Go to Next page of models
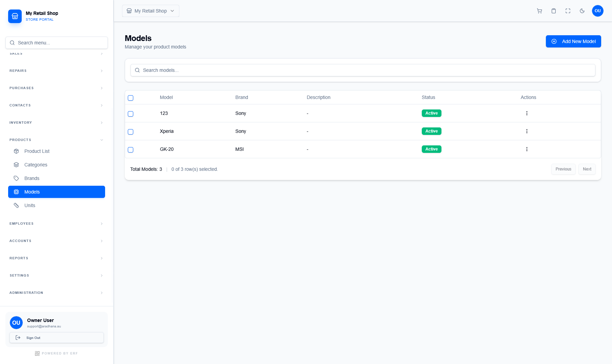 pos(587,169)
